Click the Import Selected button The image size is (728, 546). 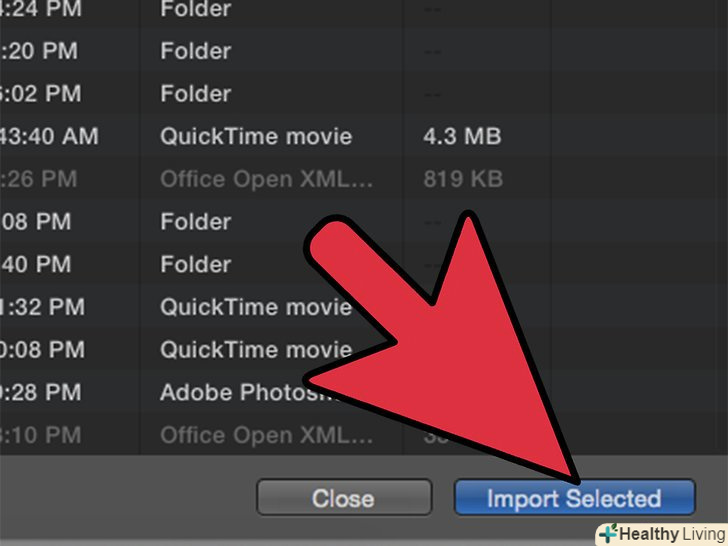pyautogui.click(x=574, y=498)
